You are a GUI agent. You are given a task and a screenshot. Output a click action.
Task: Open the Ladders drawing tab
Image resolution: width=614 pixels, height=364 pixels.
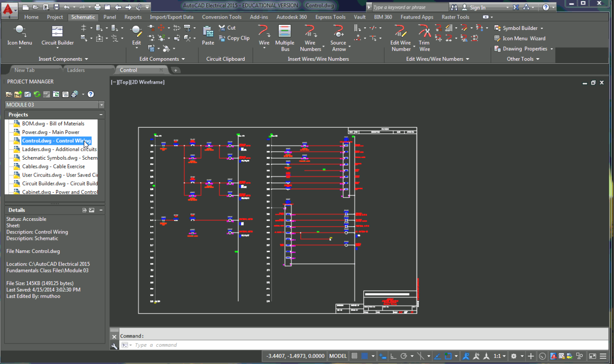[x=77, y=70]
